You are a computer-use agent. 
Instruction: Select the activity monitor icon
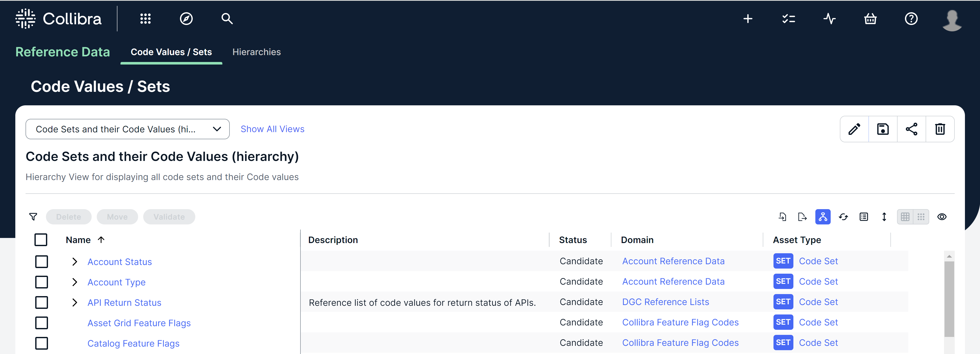830,19
